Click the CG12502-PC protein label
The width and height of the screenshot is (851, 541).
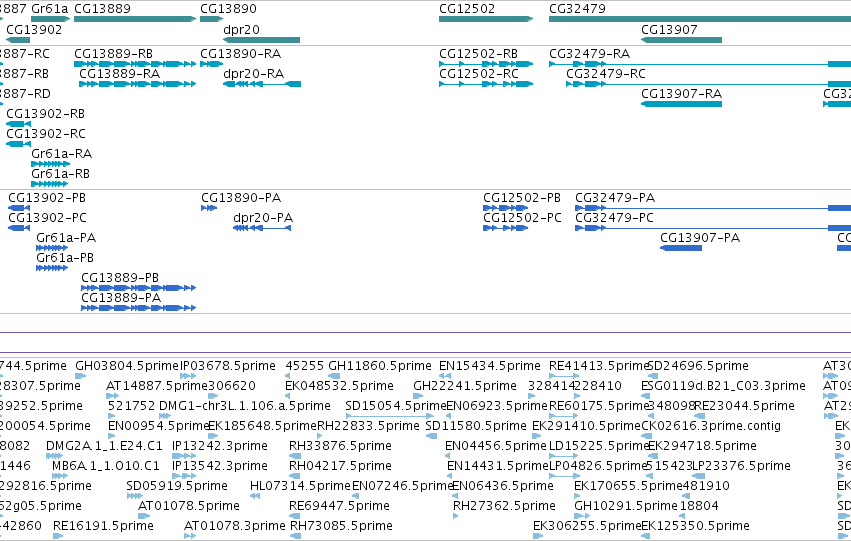tap(522, 218)
